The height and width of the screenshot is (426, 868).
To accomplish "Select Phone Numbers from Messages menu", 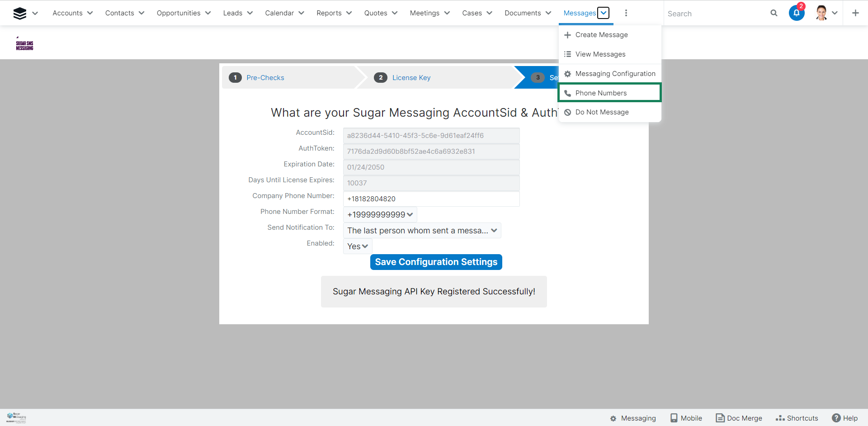I will pyautogui.click(x=601, y=93).
